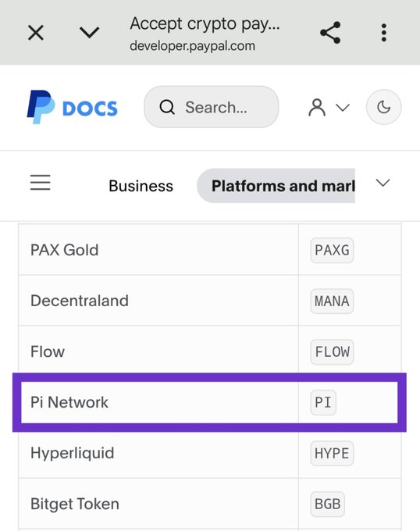420x531 pixels.
Task: Expand the account dropdown chevron
Action: 343,108
